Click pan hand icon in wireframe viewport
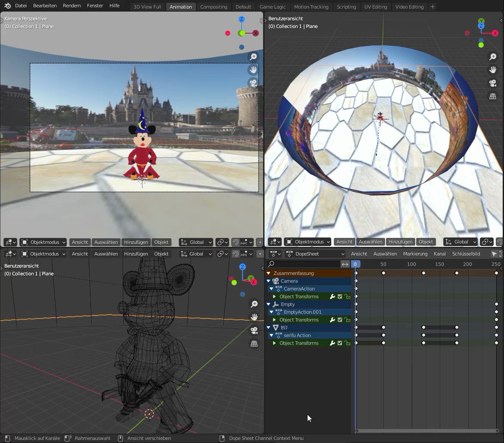504x443 pixels. coord(254,317)
